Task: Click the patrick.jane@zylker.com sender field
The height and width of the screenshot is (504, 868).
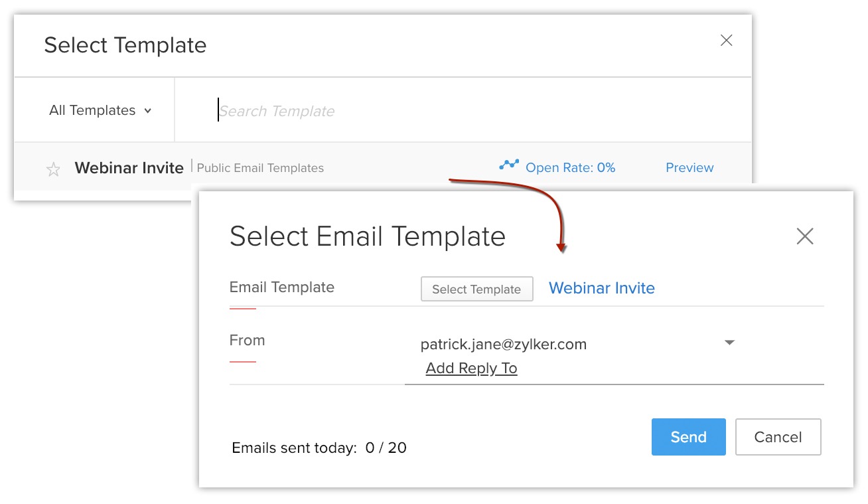Action: (504, 345)
